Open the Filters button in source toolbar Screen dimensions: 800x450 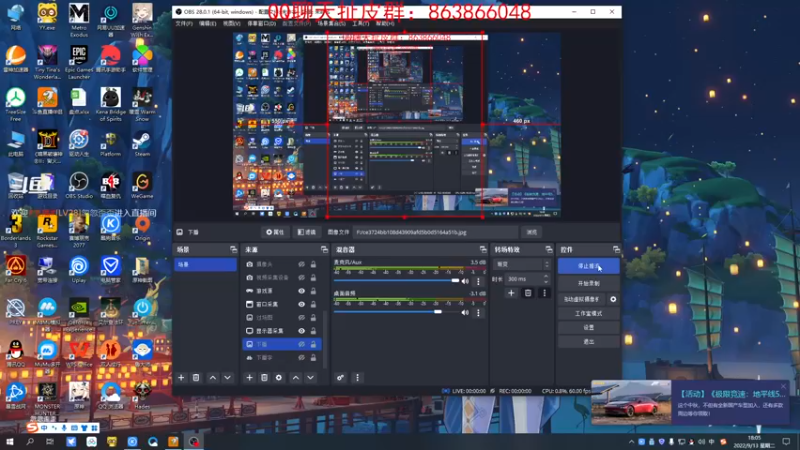[306, 232]
